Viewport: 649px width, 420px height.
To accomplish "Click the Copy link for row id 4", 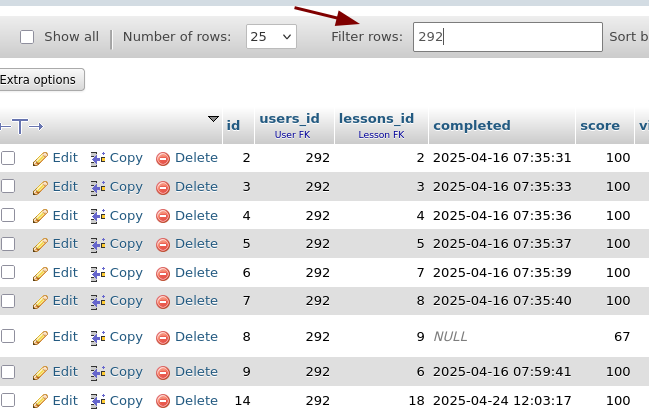I will point(126,216).
